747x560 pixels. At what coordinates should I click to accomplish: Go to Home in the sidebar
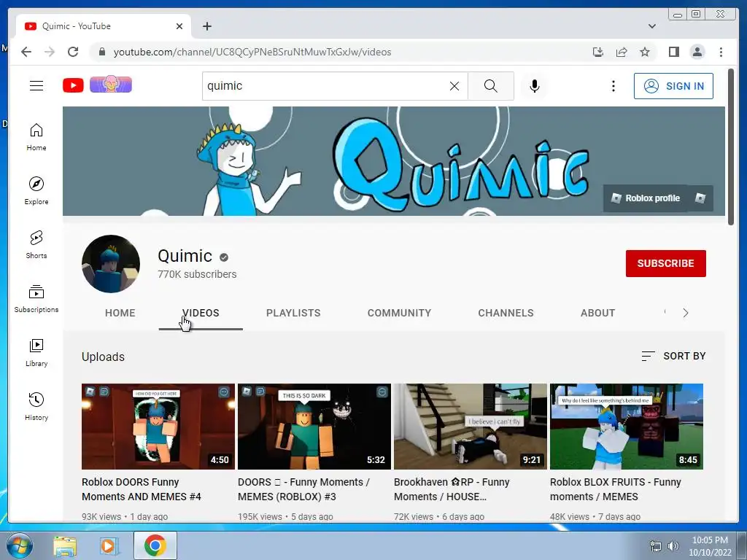[x=36, y=137]
